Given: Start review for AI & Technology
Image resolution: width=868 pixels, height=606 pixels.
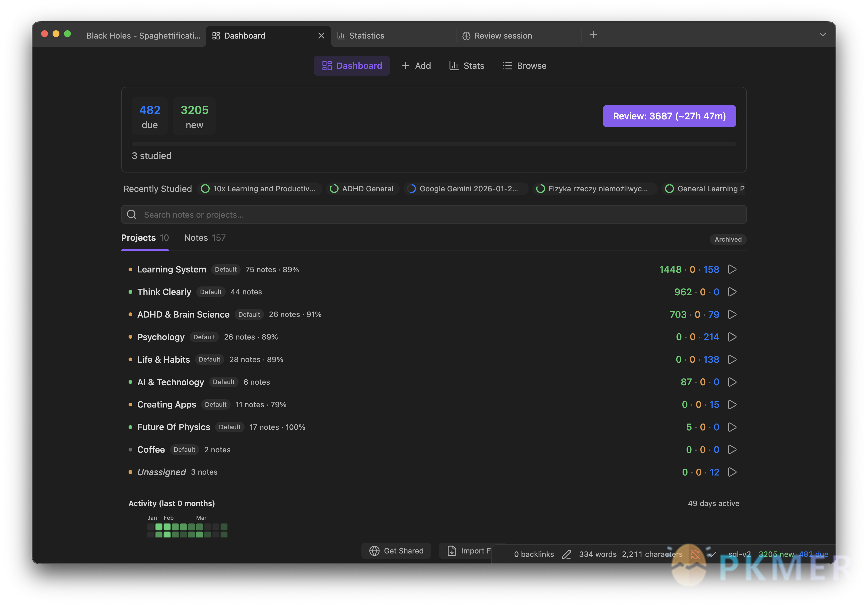Looking at the screenshot, I should point(732,382).
